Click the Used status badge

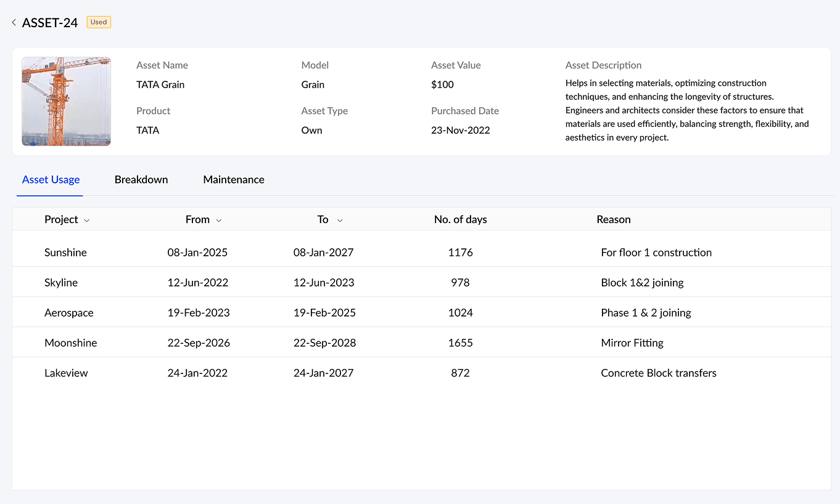tap(99, 22)
